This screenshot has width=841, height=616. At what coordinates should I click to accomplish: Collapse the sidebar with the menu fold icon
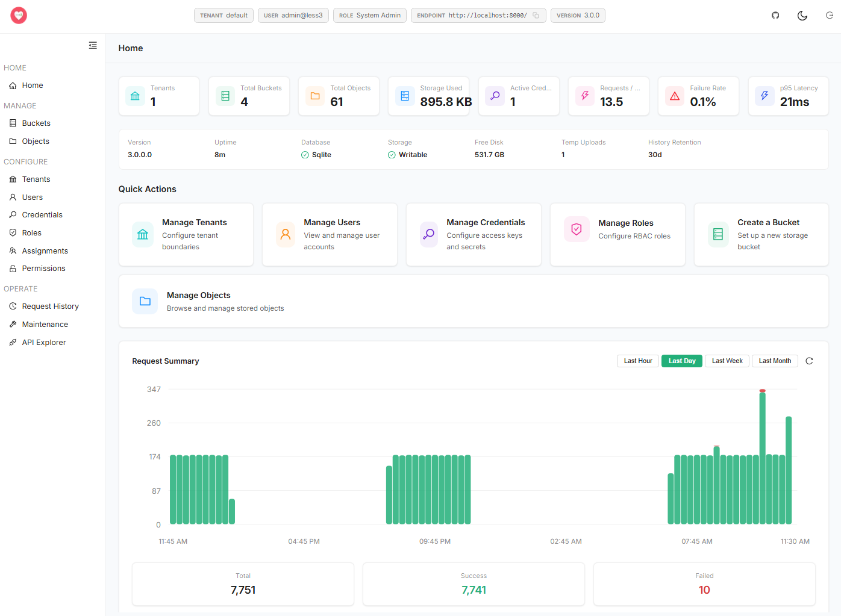(93, 45)
